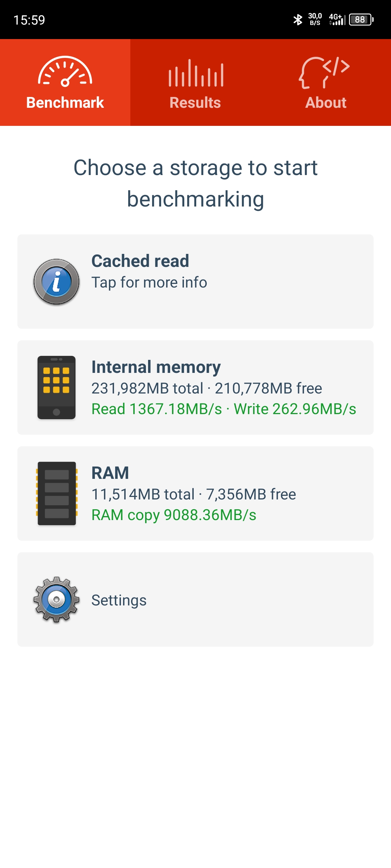Tap the battery indicator showing 88
Image resolution: width=391 pixels, height=868 pixels.
point(361,20)
